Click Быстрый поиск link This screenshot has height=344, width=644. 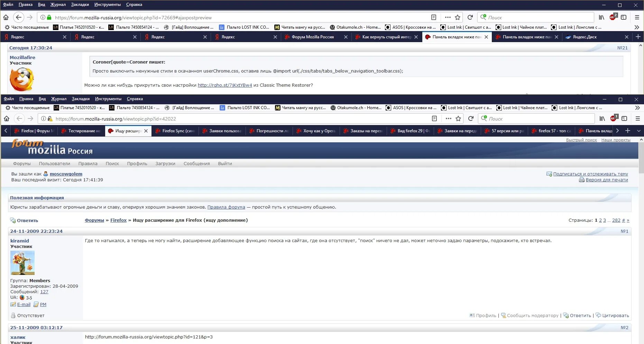[581, 140]
